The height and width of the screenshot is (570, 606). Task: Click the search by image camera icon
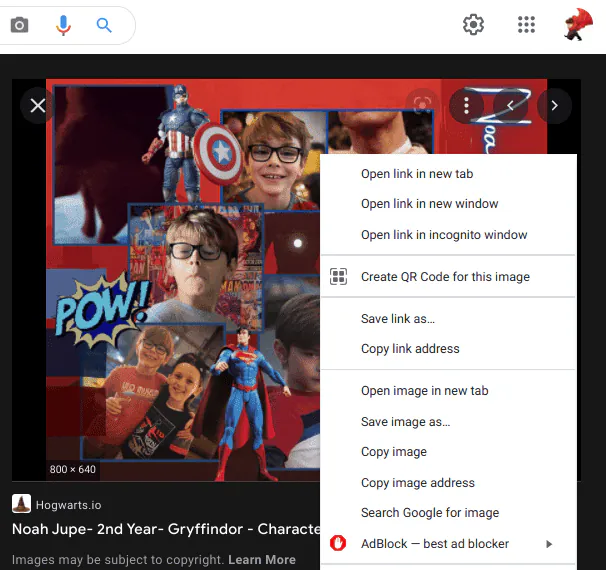click(19, 26)
